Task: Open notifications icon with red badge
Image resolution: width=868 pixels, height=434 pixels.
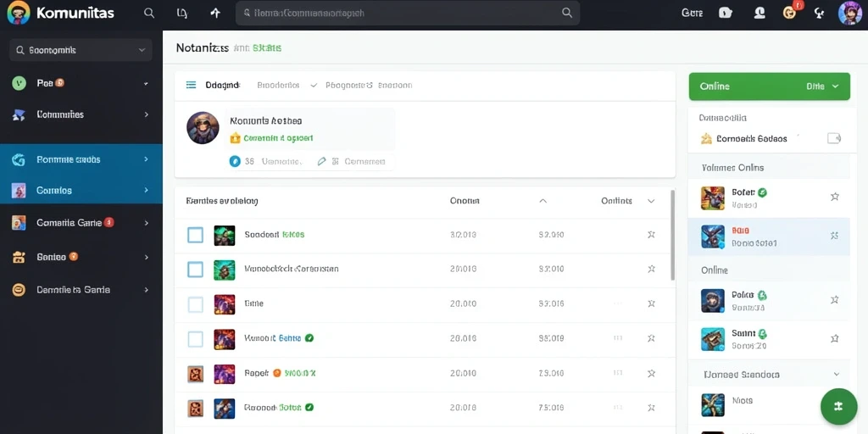Action: pyautogui.click(x=791, y=12)
